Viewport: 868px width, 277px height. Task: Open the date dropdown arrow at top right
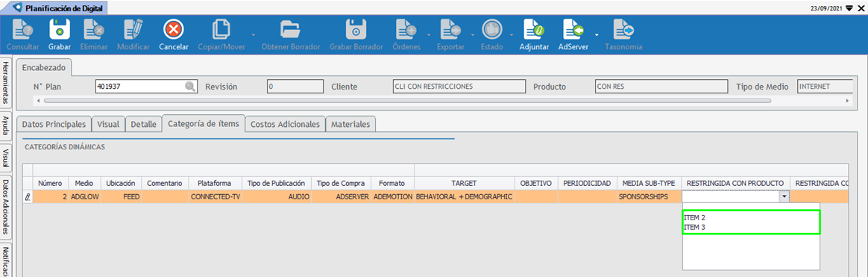tap(850, 8)
